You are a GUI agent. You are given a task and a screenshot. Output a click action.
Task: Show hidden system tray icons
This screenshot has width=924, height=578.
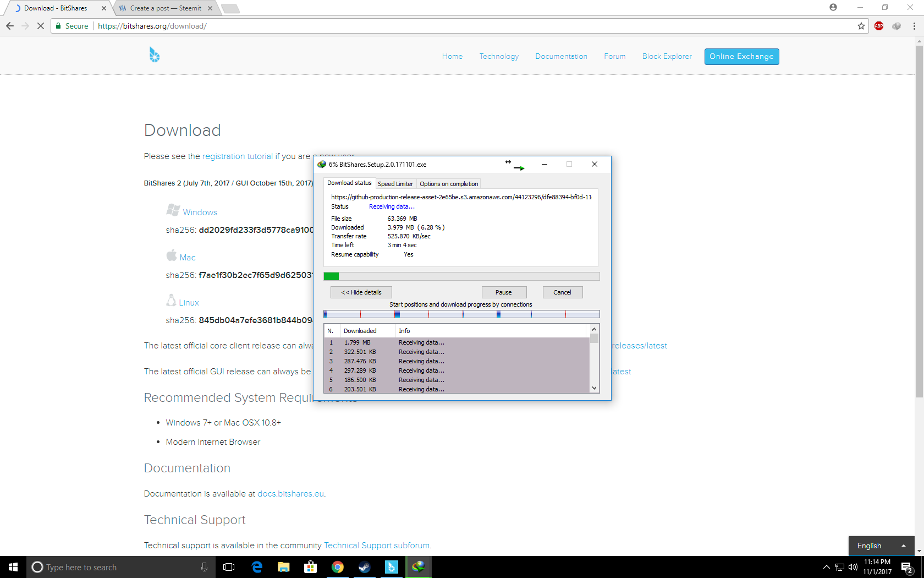coord(826,567)
